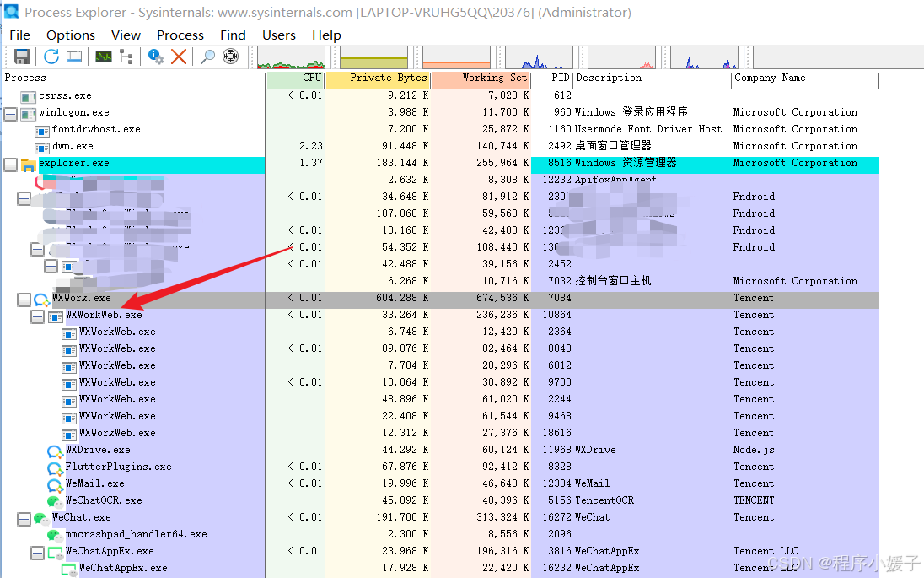This screenshot has height=578, width=924.
Task: Click the icon of WXWorkWeb.exe PID 8840
Action: point(69,350)
